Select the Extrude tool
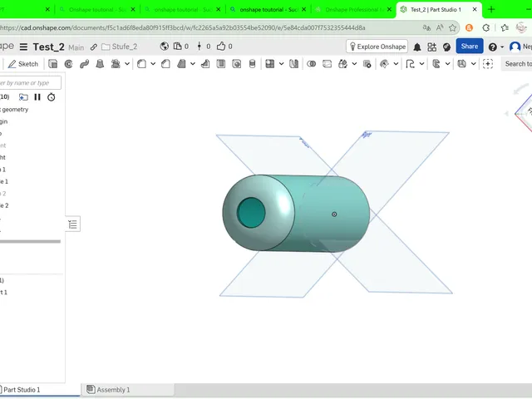 click(53, 64)
